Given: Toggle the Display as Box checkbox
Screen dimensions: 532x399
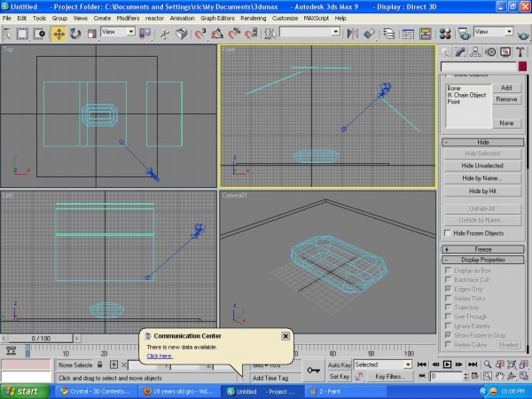Looking at the screenshot, I should tap(448, 270).
